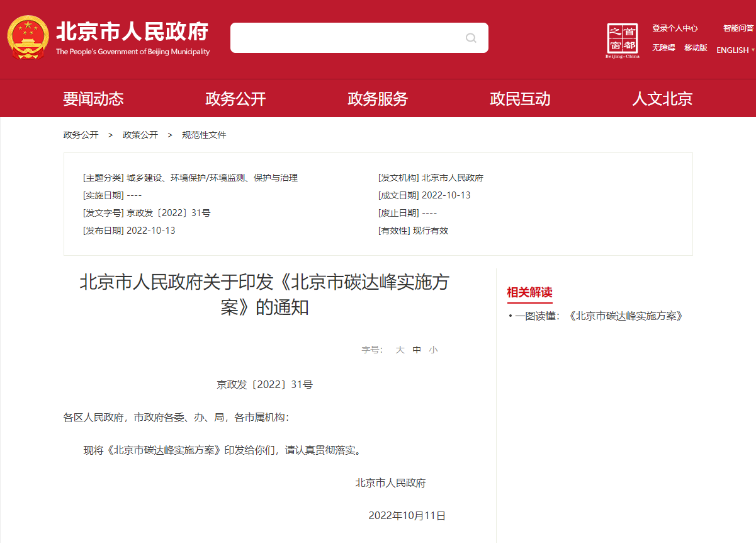The image size is (756, 543).
Task: Click inside the search input field
Action: click(346, 38)
